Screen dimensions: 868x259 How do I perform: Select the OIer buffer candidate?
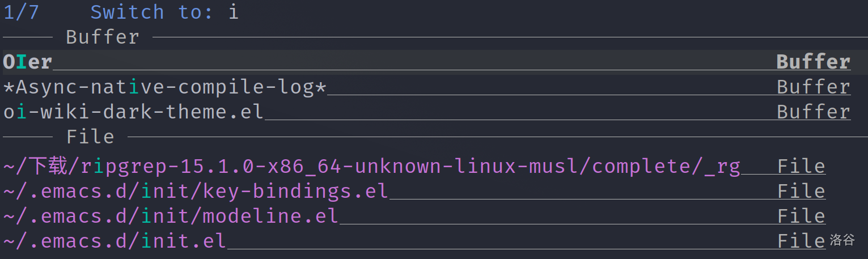pos(28,62)
